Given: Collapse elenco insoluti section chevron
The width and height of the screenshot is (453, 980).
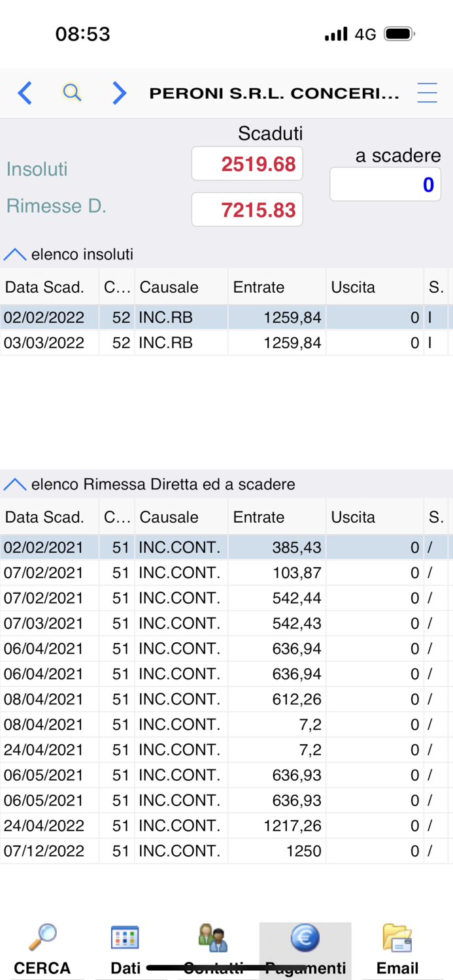Looking at the screenshot, I should tap(14, 254).
